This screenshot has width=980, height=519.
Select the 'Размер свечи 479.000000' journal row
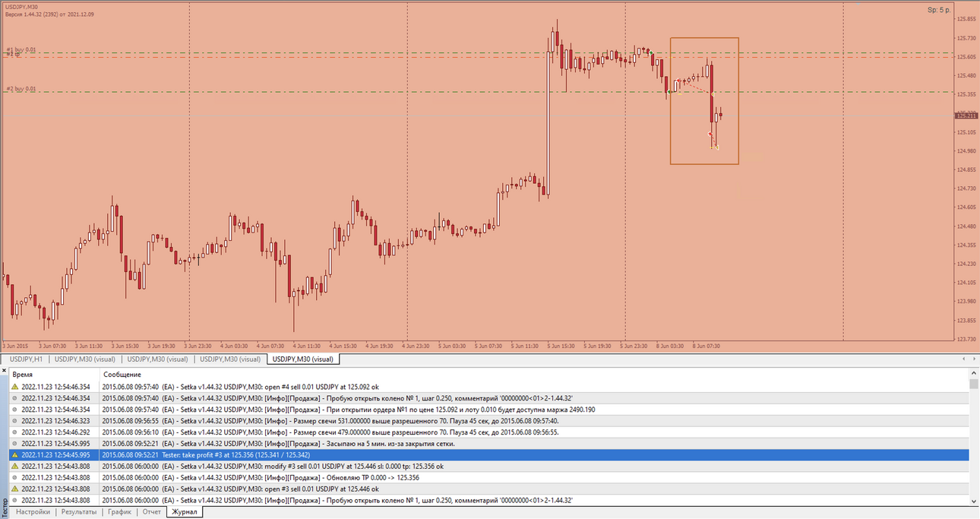pyautogui.click(x=489, y=432)
